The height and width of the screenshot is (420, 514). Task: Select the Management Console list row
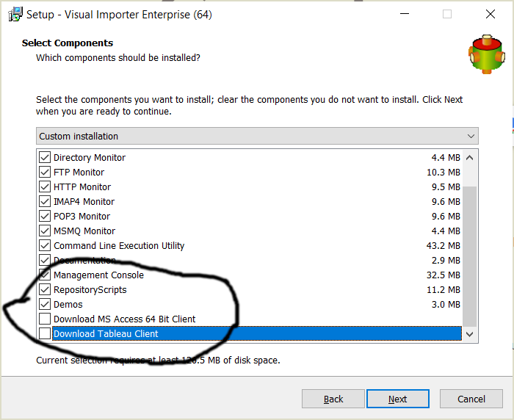coord(250,275)
